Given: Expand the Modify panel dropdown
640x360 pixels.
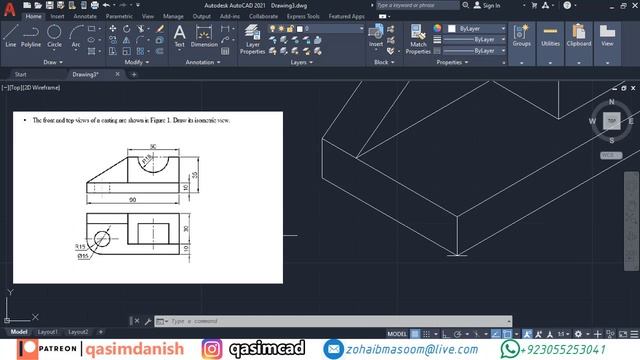Looking at the screenshot, I should pyautogui.click(x=137, y=62).
